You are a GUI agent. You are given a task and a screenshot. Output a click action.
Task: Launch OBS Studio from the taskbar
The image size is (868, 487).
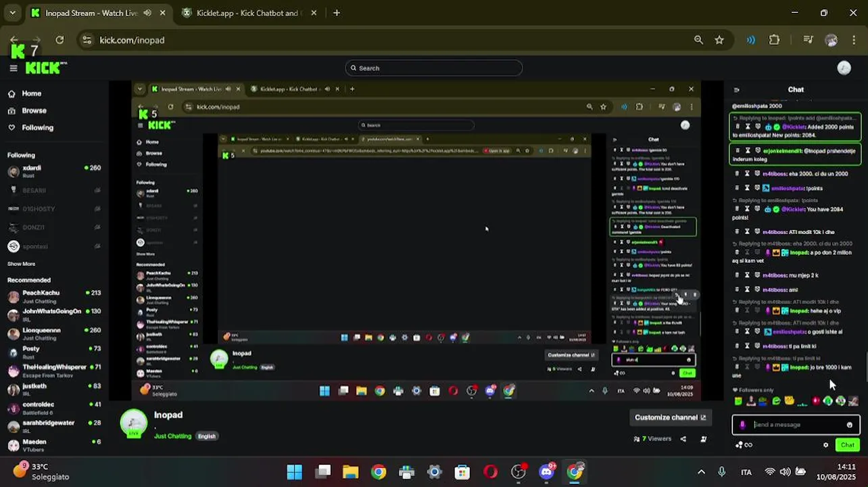point(519,471)
